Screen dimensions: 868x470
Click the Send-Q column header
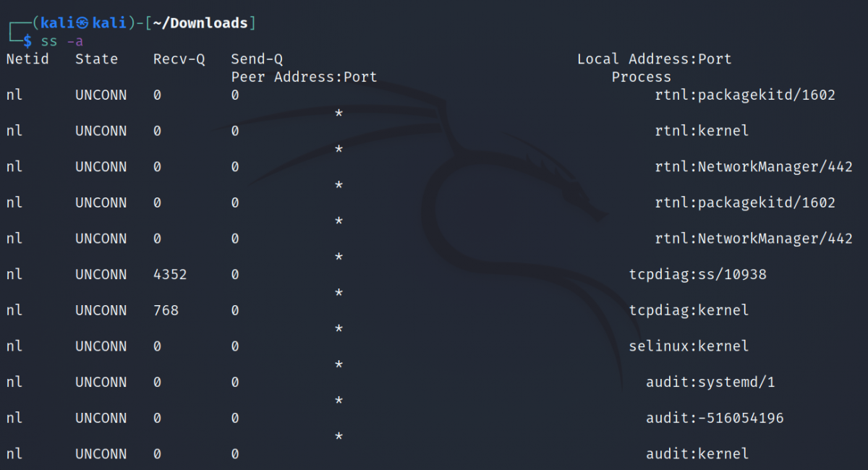[x=257, y=59]
